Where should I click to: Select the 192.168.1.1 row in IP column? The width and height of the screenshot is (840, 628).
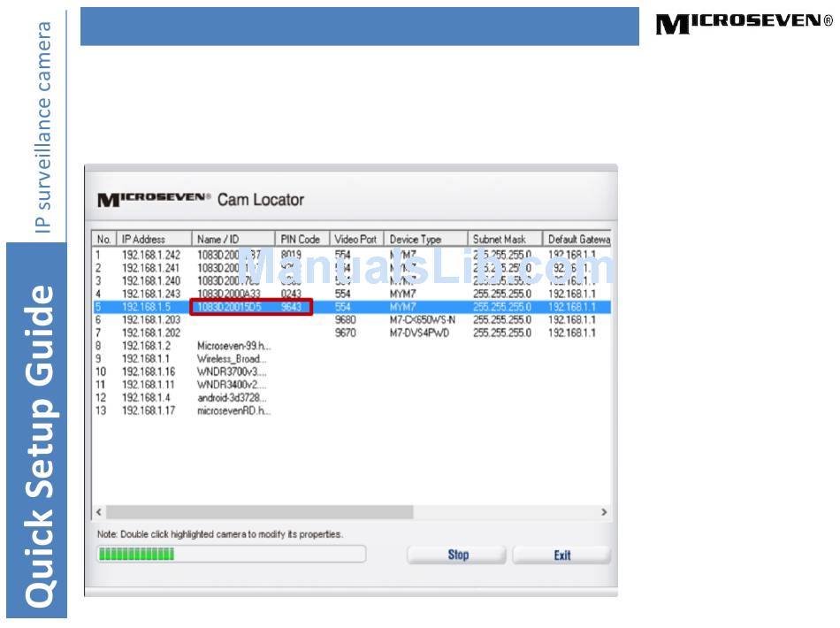pos(146,359)
